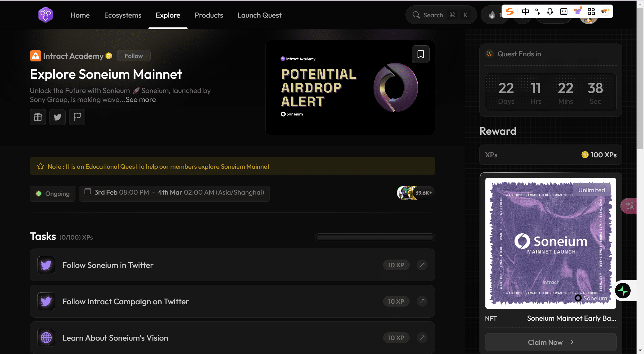Click the microphone icon in the input toolbar
The width and height of the screenshot is (644, 354).
550,12
